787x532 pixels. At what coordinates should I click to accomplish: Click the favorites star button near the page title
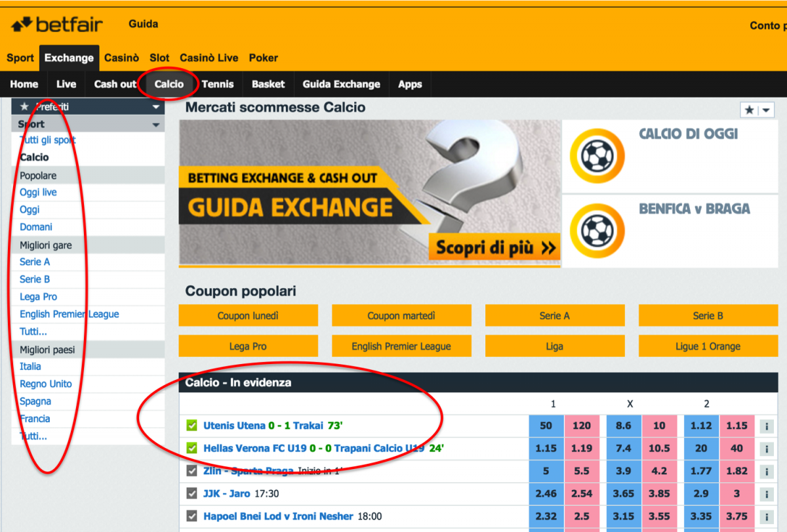749,110
